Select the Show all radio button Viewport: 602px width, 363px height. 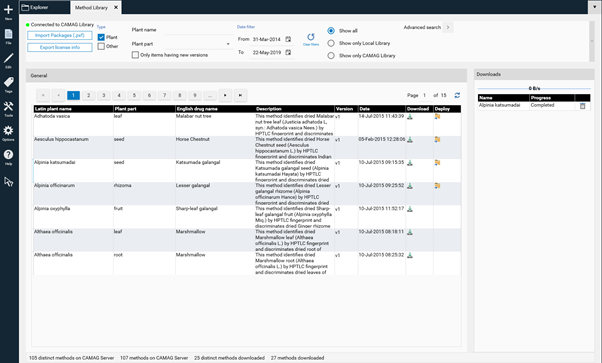(331, 31)
